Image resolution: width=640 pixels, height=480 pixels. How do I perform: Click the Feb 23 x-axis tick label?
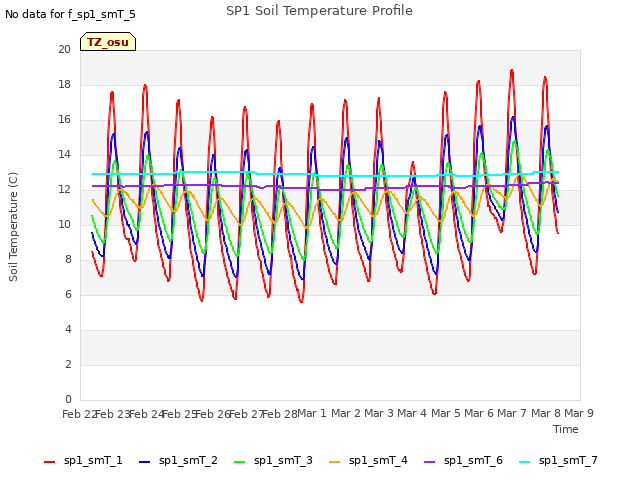tap(113, 414)
